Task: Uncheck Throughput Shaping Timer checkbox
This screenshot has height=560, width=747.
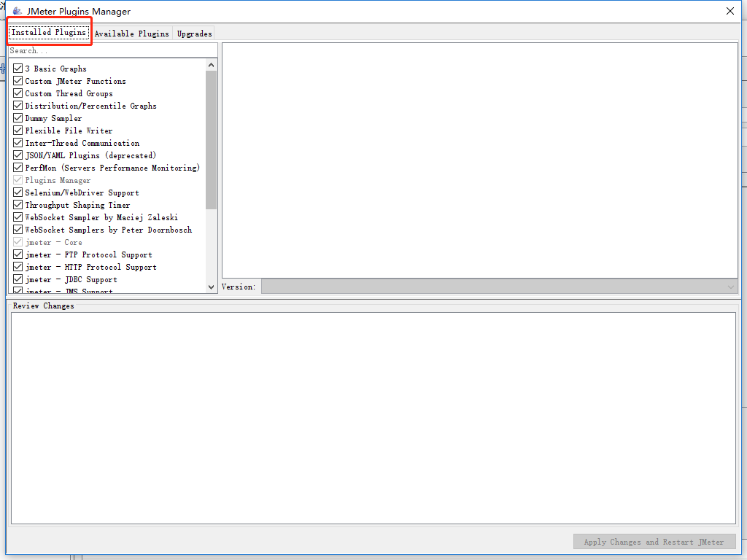Action: [18, 204]
